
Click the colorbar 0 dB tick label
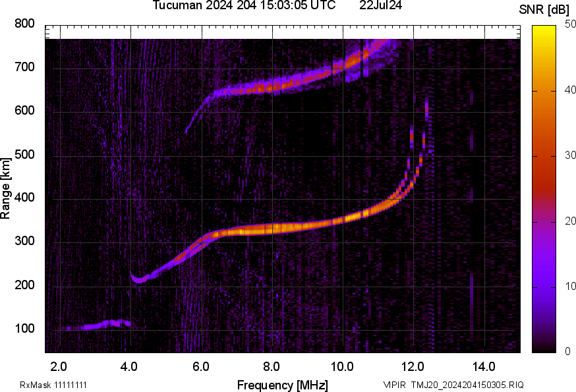[568, 352]
